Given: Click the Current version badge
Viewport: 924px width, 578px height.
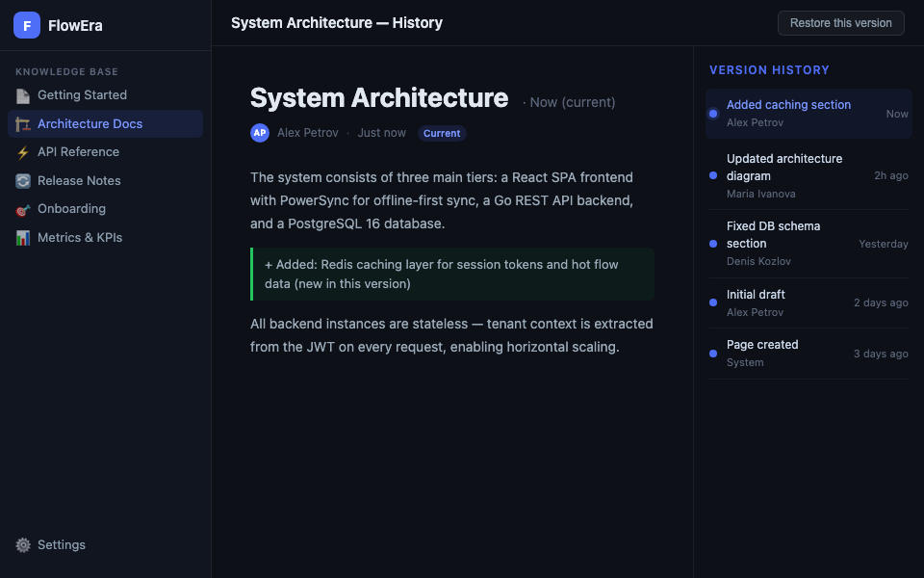Looking at the screenshot, I should point(442,133).
